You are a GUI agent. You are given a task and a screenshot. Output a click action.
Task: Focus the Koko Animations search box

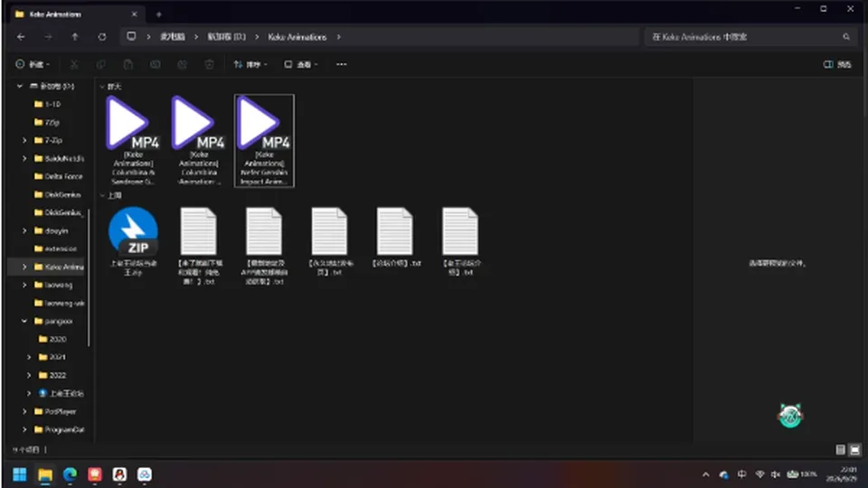(749, 37)
